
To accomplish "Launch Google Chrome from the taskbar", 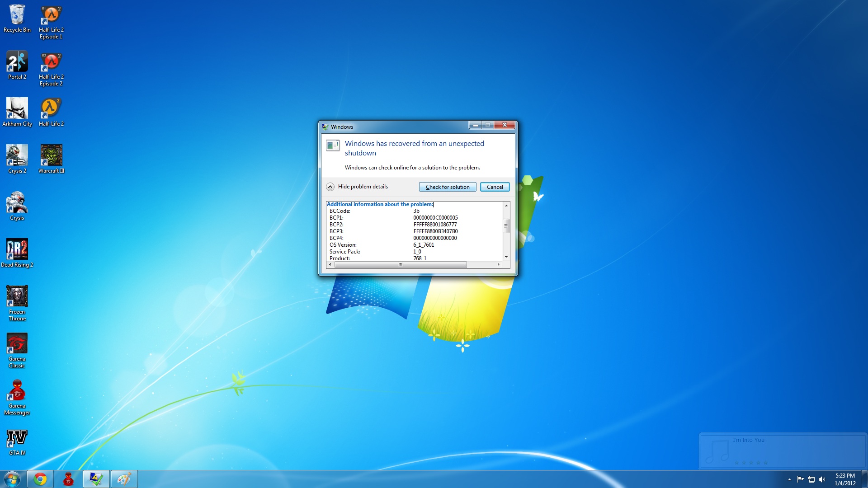I will coord(40,479).
